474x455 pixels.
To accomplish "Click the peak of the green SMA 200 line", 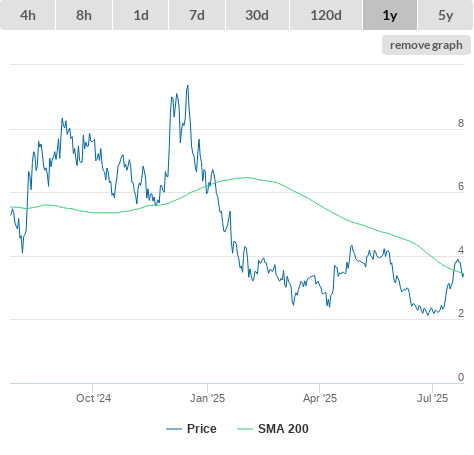I will pyautogui.click(x=247, y=177).
